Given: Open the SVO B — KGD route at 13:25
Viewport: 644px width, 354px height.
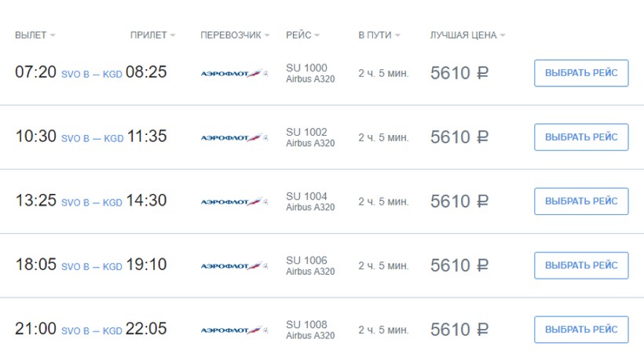Looking at the screenshot, I should pos(91,203).
